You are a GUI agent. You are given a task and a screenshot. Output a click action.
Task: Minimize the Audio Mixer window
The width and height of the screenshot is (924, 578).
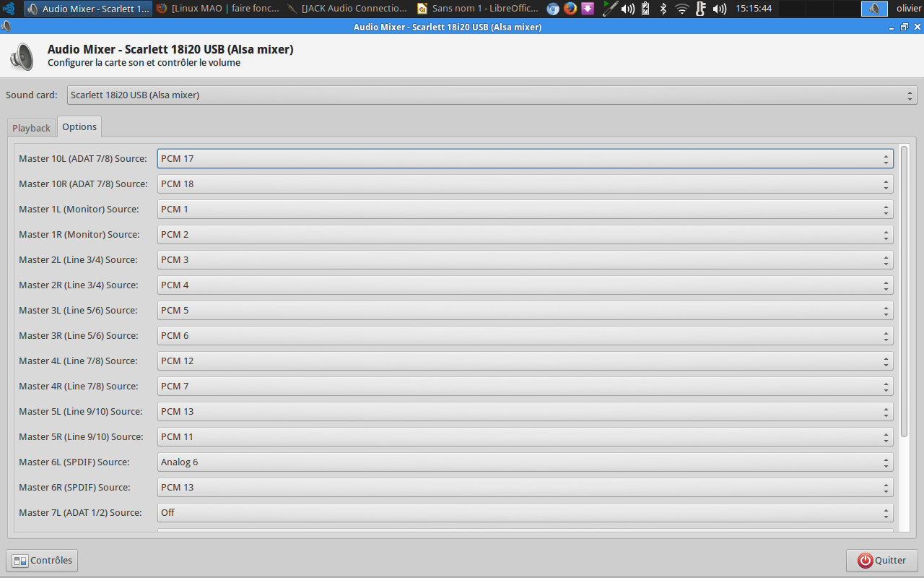[x=892, y=27]
